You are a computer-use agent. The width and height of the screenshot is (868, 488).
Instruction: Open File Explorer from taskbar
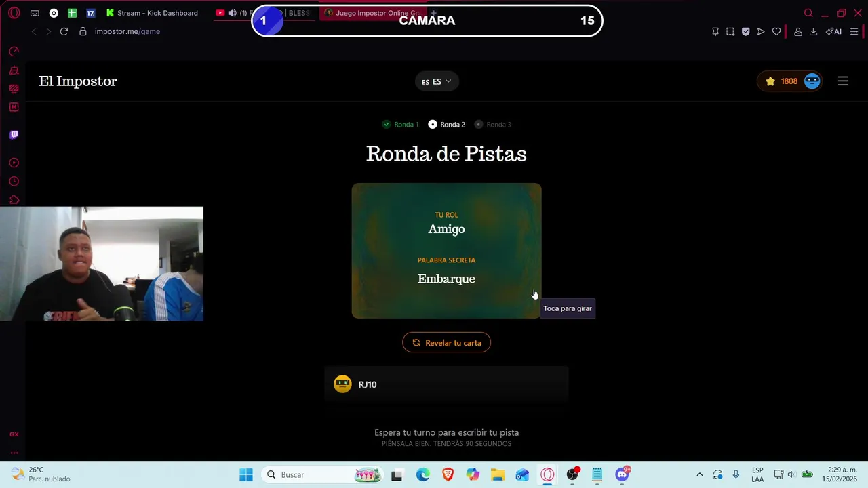498,475
